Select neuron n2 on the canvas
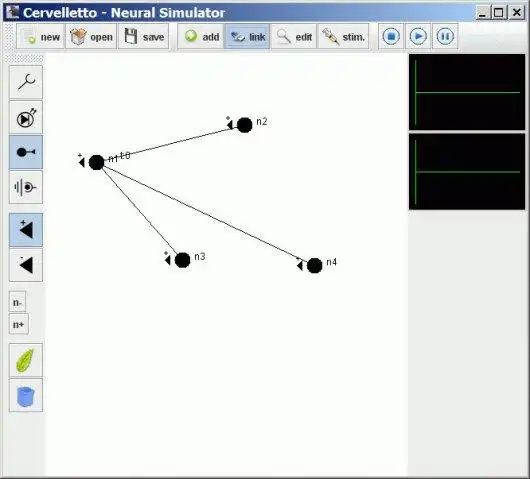This screenshot has width=530, height=479. coord(244,125)
